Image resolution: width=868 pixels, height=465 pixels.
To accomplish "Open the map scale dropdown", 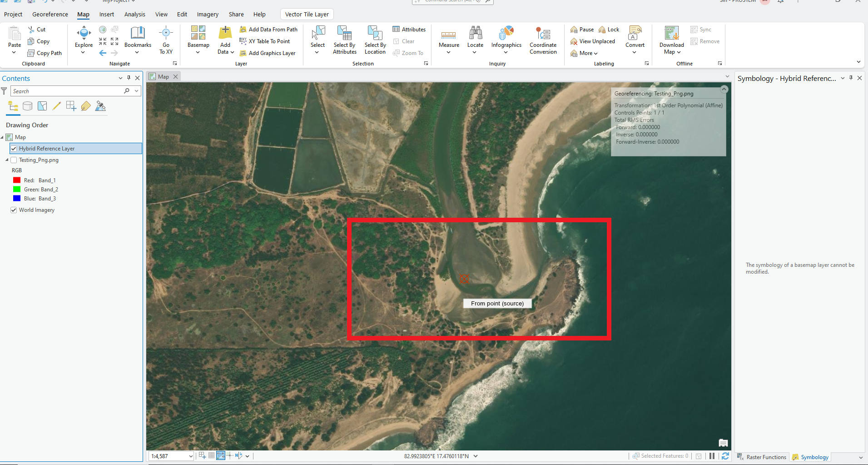I will (x=191, y=456).
